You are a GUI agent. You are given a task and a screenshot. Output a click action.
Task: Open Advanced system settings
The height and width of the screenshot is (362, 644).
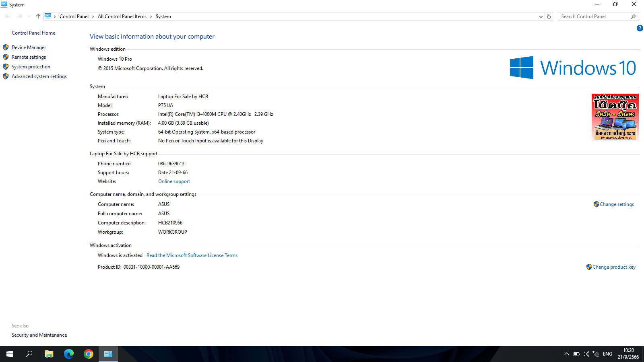click(x=39, y=76)
